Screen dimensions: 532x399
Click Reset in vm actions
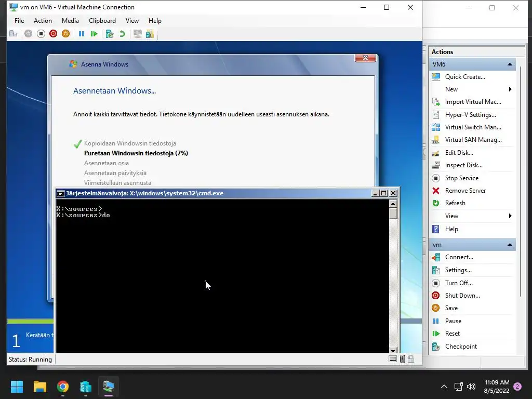(x=453, y=334)
